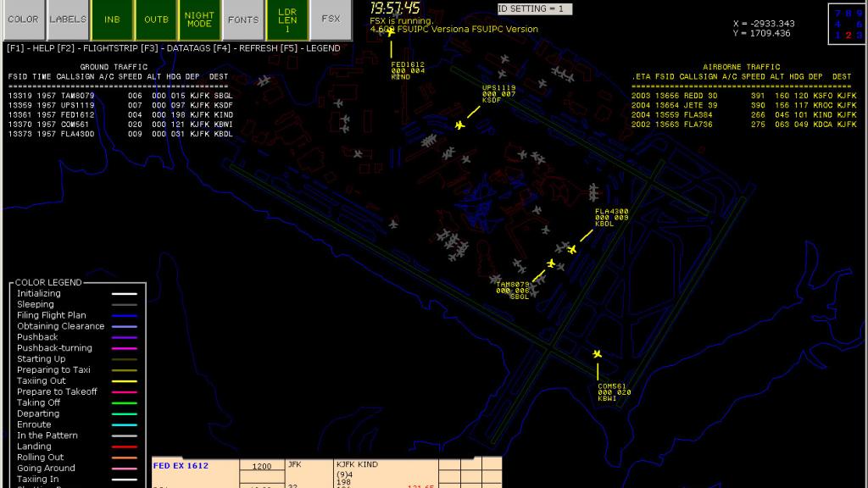Toggle NIGHT MODE display
This screenshot has height=488, width=868.
(198, 19)
